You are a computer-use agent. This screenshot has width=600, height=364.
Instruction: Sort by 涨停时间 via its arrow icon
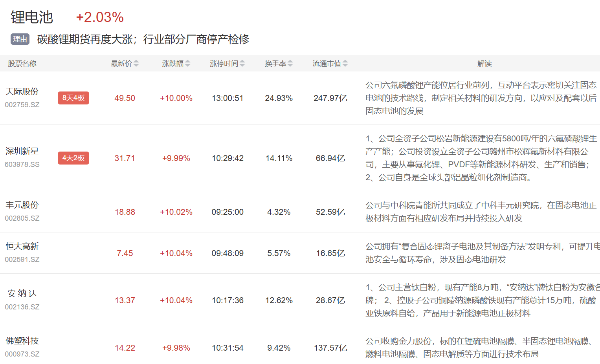tap(242, 64)
